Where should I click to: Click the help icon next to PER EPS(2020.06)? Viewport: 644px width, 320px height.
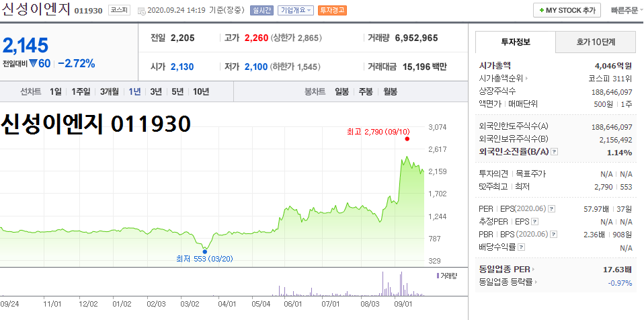[552, 208]
